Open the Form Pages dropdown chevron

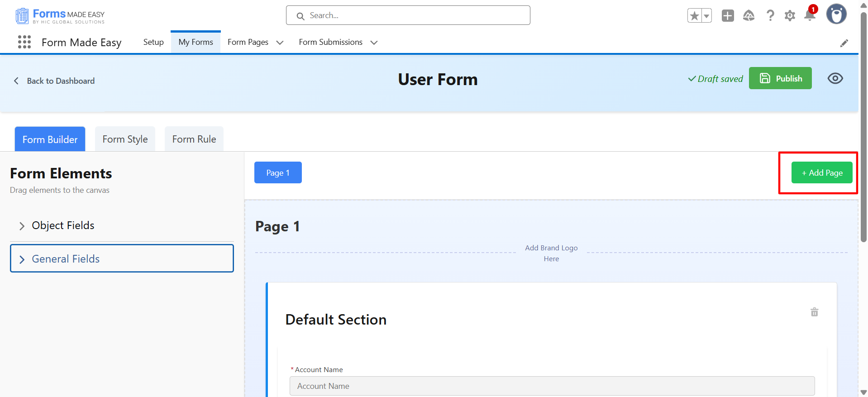point(280,43)
